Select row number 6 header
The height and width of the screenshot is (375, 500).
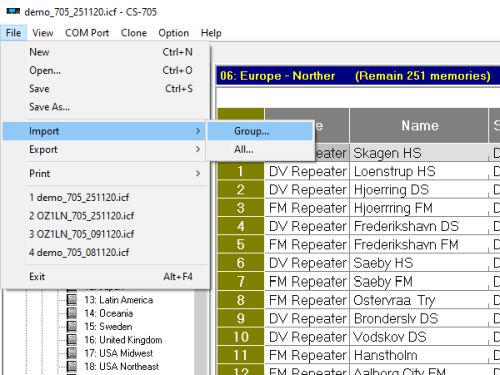tap(241, 263)
